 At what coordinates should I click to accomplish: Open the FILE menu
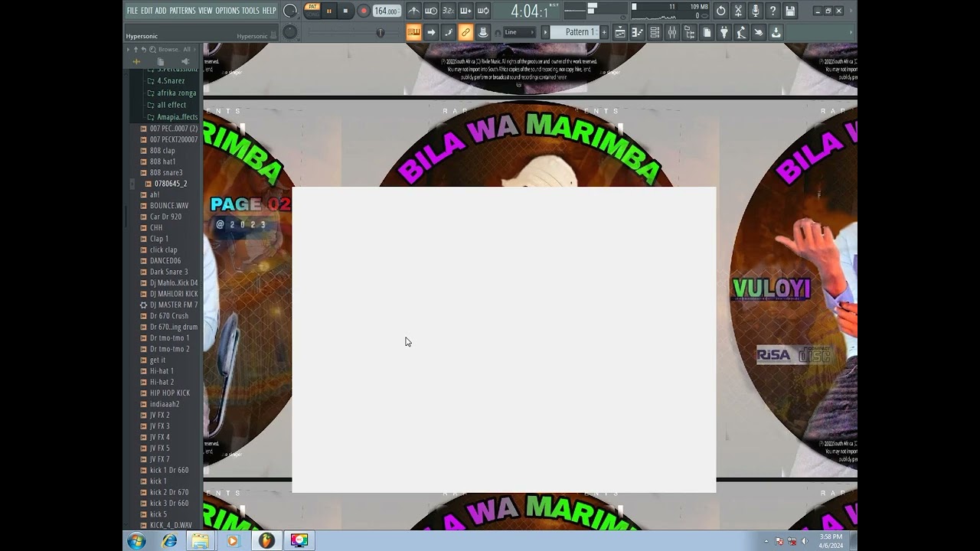[x=132, y=11]
